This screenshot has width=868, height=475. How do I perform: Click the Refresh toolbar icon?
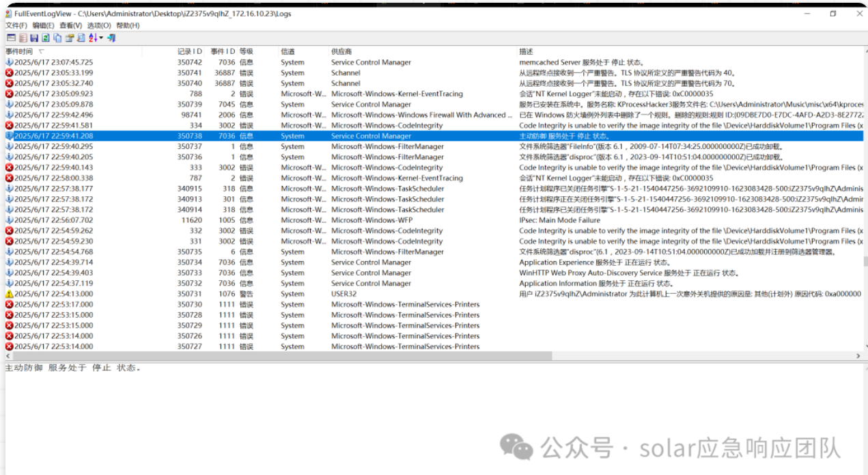46,38
